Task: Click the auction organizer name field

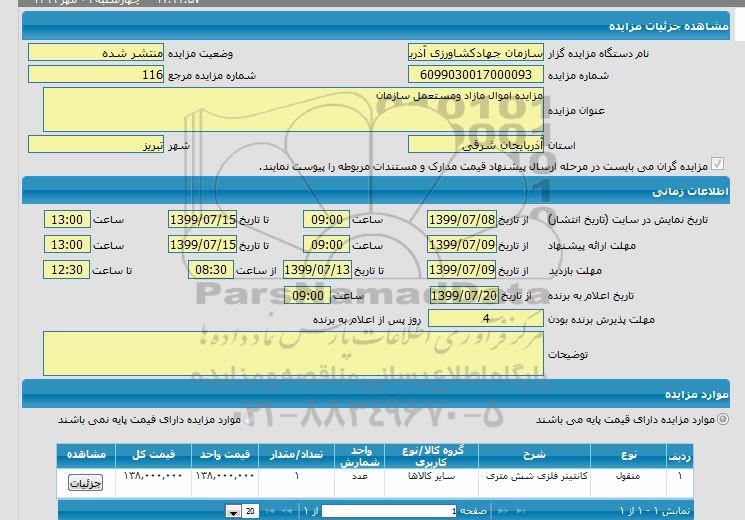Action: (x=476, y=53)
